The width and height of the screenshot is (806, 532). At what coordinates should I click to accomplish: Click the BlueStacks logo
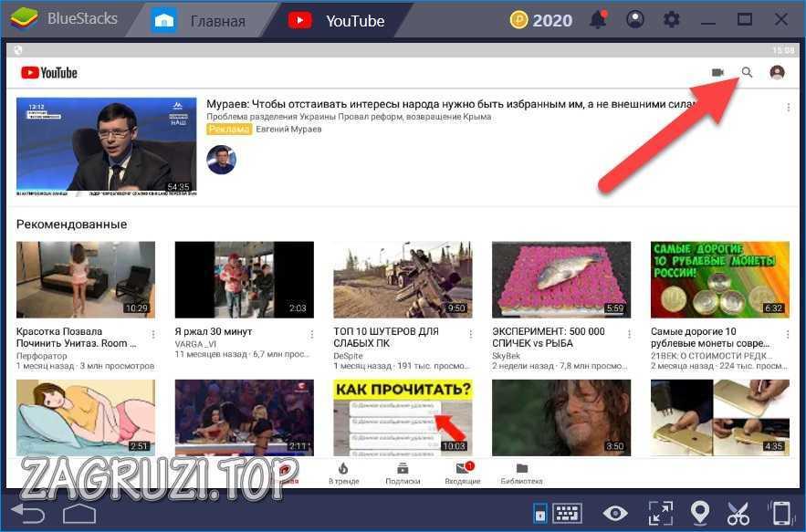pos(24,19)
